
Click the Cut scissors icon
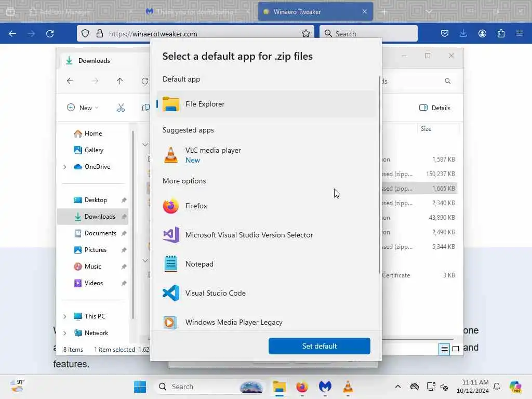(x=121, y=108)
